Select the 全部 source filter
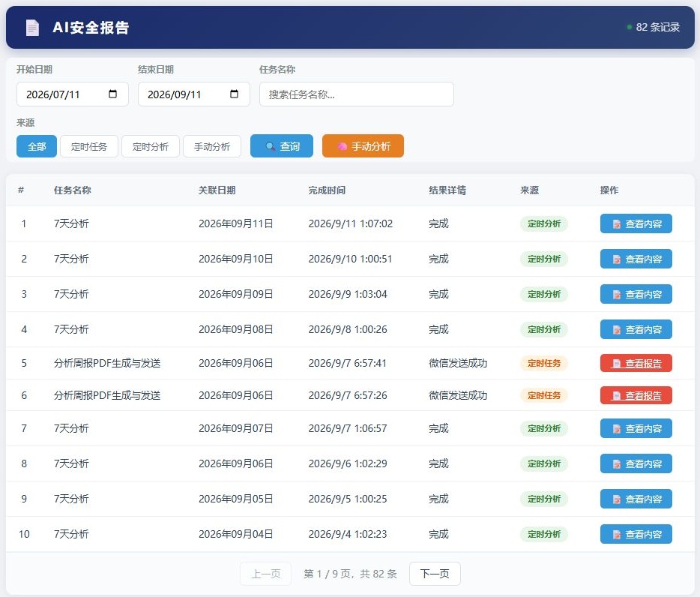700x597 pixels. click(x=37, y=146)
